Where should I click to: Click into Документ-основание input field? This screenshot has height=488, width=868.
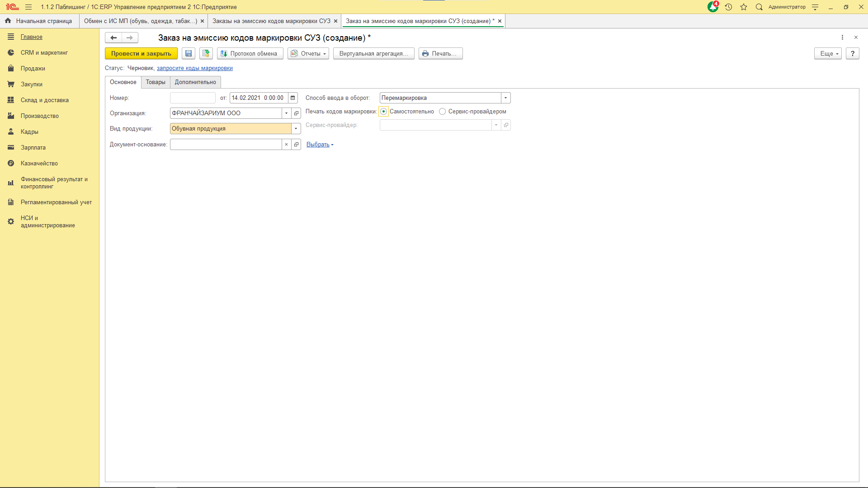coord(225,145)
